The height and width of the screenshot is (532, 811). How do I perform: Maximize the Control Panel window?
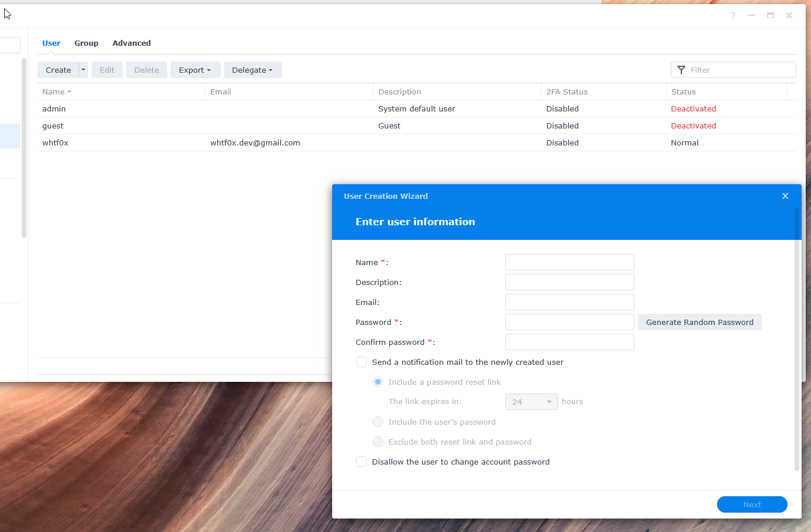[x=771, y=15]
